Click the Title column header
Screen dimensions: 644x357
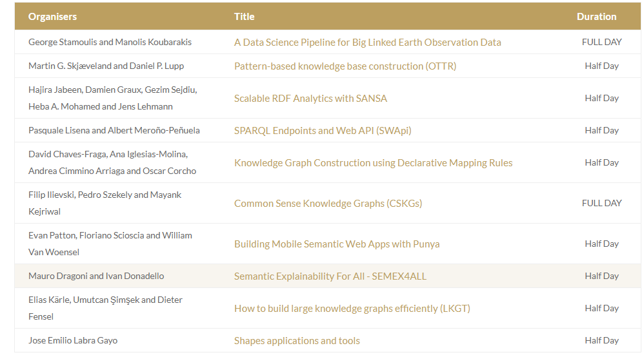pyautogui.click(x=244, y=17)
